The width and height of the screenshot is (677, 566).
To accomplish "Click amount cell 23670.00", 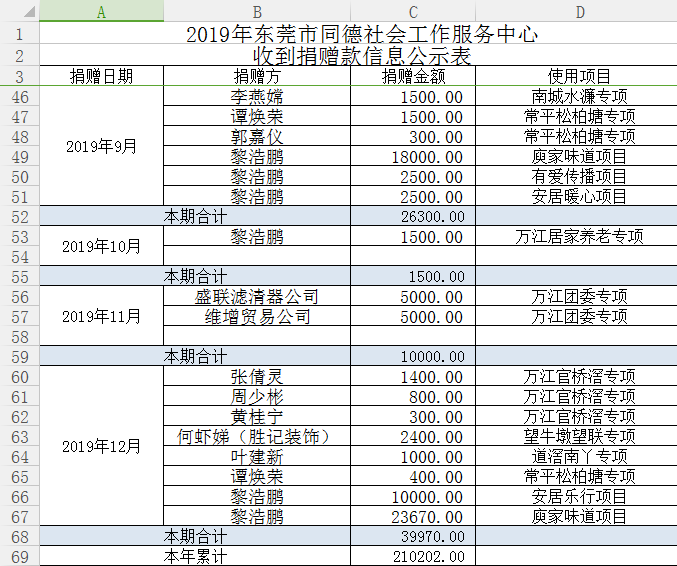I will point(413,516).
